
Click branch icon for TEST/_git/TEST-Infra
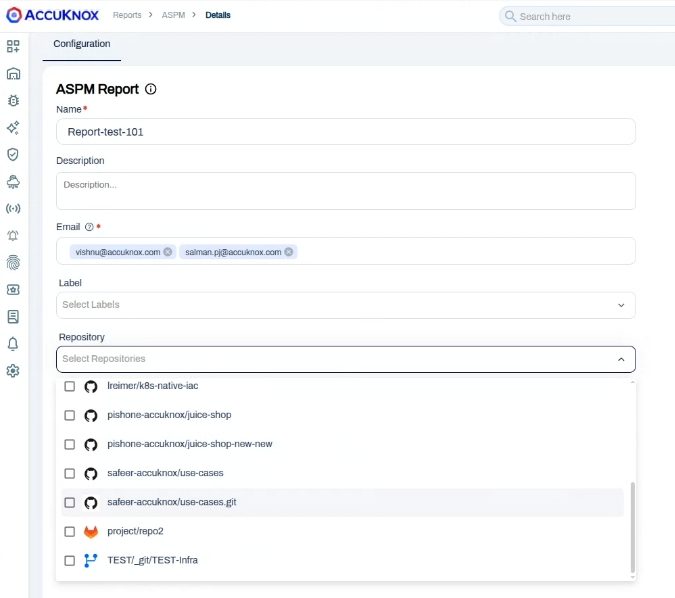91,561
